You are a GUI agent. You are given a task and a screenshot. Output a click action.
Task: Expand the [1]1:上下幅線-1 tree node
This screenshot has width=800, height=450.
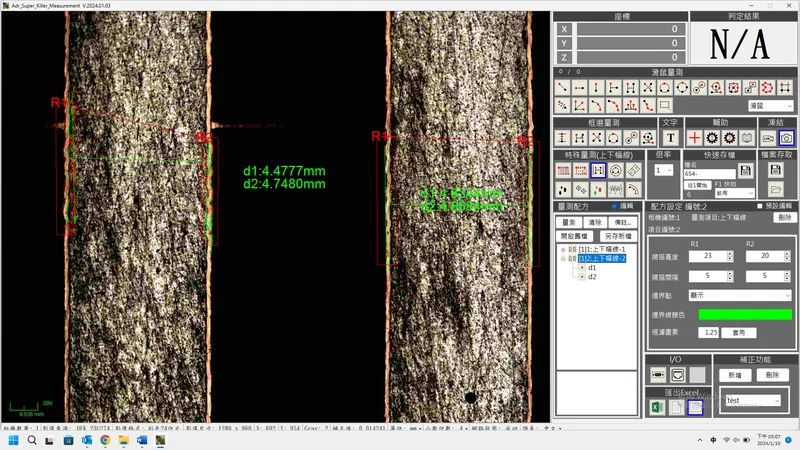pos(563,249)
